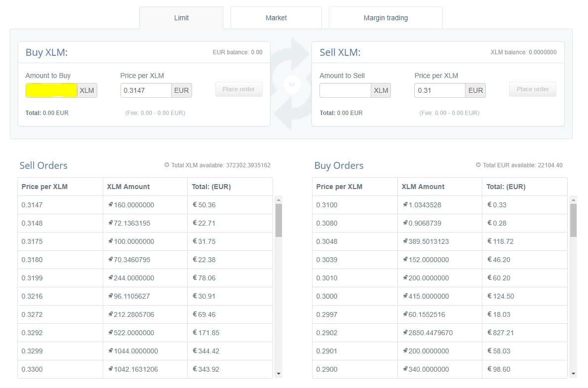The width and height of the screenshot is (588, 388).
Task: Select the Limit tab
Action: pyautogui.click(x=181, y=18)
